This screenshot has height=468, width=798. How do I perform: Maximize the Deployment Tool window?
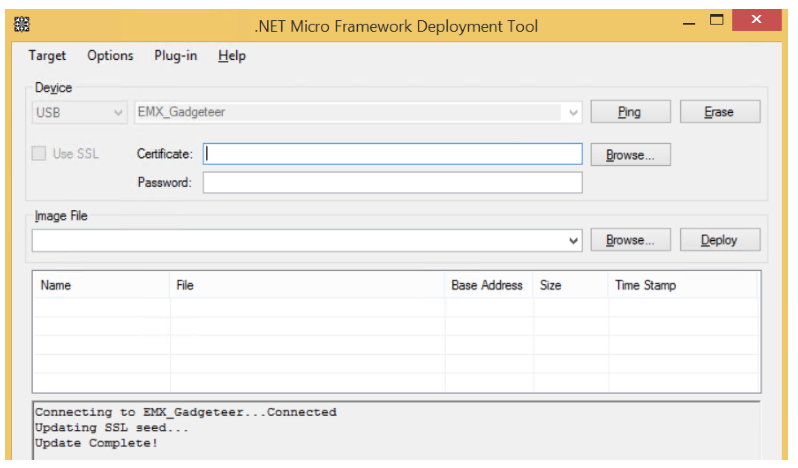point(717,20)
